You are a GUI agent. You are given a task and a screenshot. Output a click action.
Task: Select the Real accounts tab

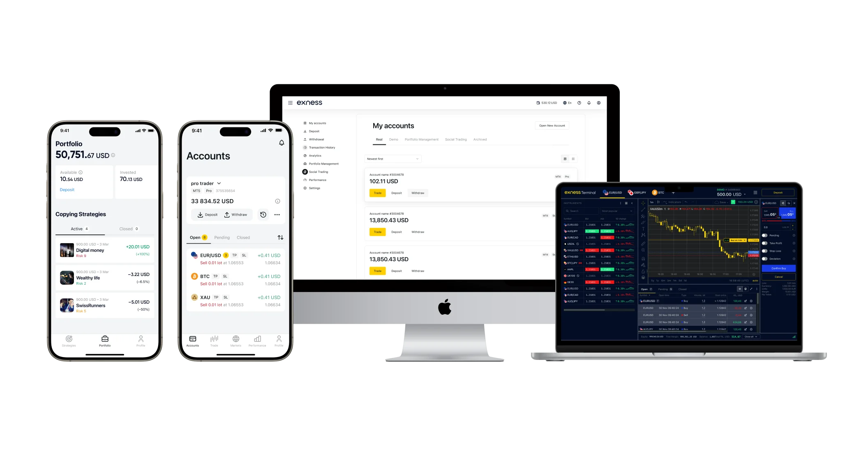pos(379,139)
